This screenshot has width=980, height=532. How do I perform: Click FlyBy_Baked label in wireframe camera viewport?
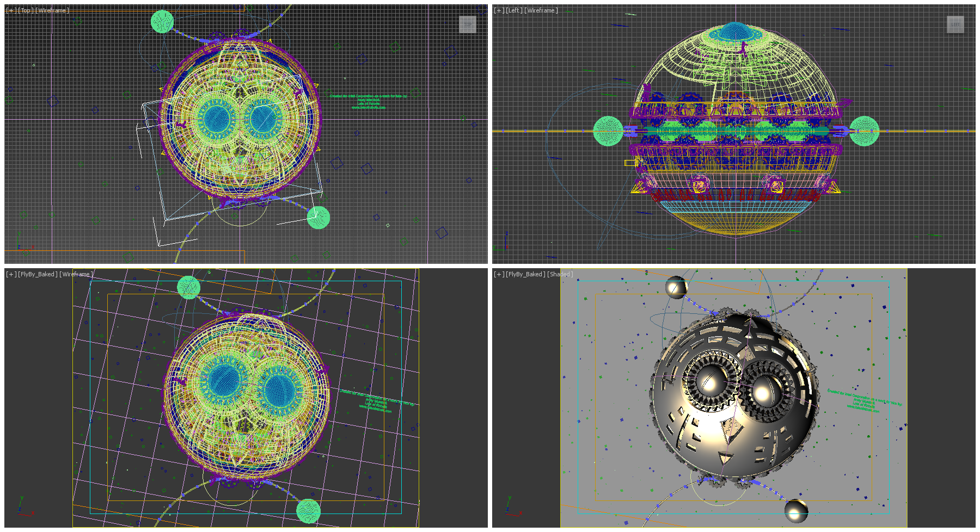click(37, 274)
